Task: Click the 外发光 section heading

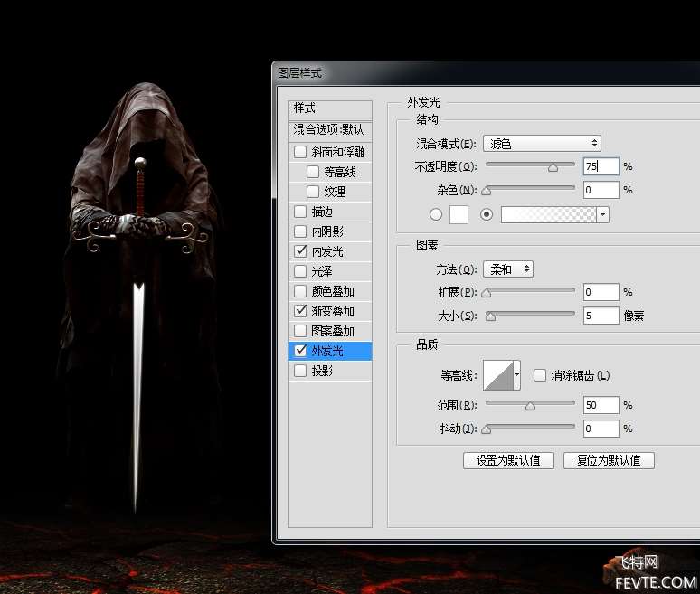Action: tap(423, 102)
